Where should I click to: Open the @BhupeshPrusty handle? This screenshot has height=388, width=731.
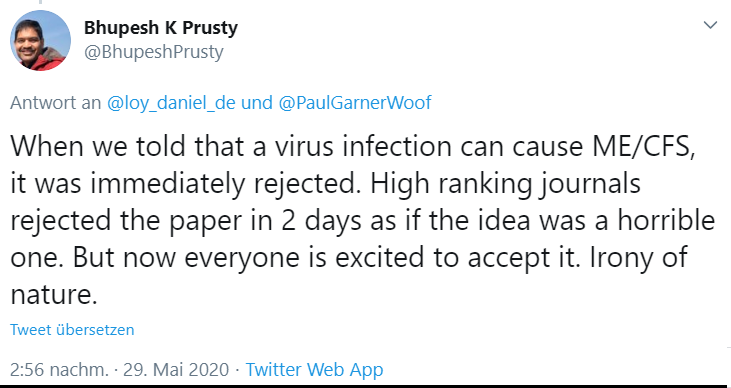pyautogui.click(x=153, y=52)
